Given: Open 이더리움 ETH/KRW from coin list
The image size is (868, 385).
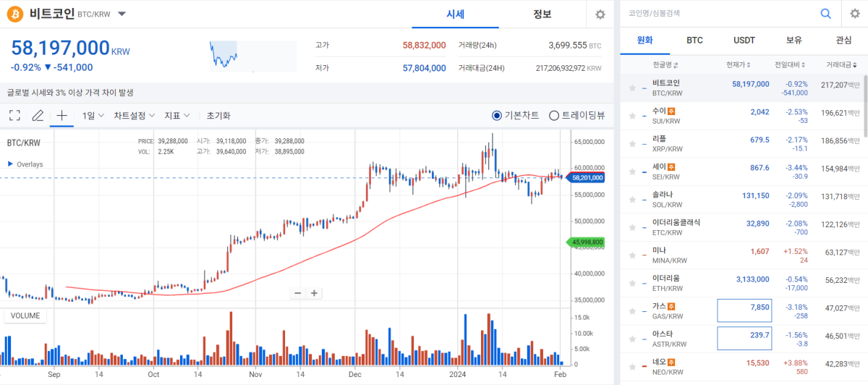Looking at the screenshot, I should [x=665, y=283].
